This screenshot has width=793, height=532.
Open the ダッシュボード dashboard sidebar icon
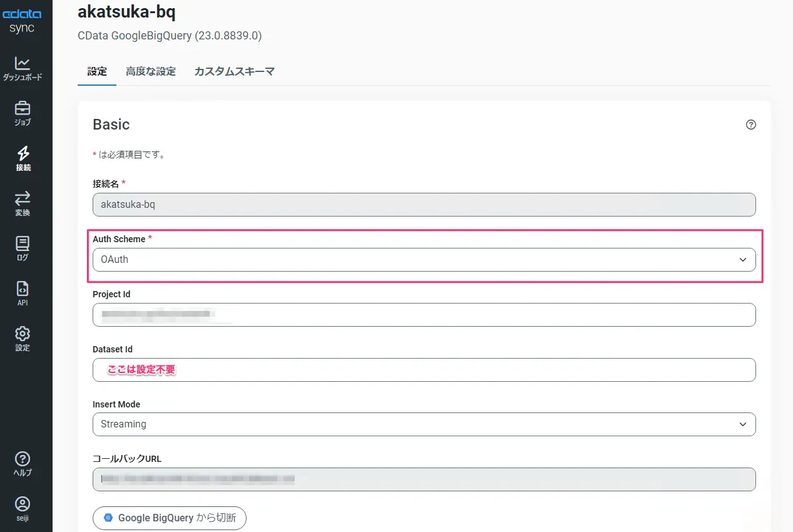click(x=23, y=69)
